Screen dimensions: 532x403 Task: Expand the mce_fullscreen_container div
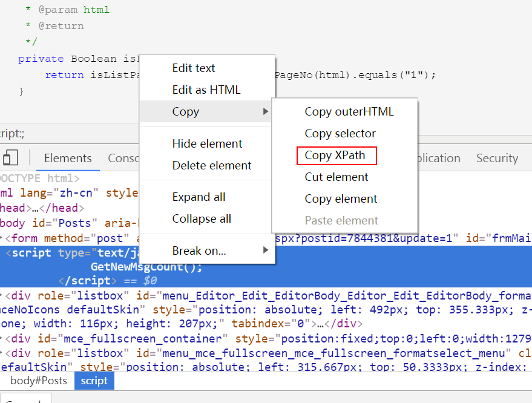2,338
